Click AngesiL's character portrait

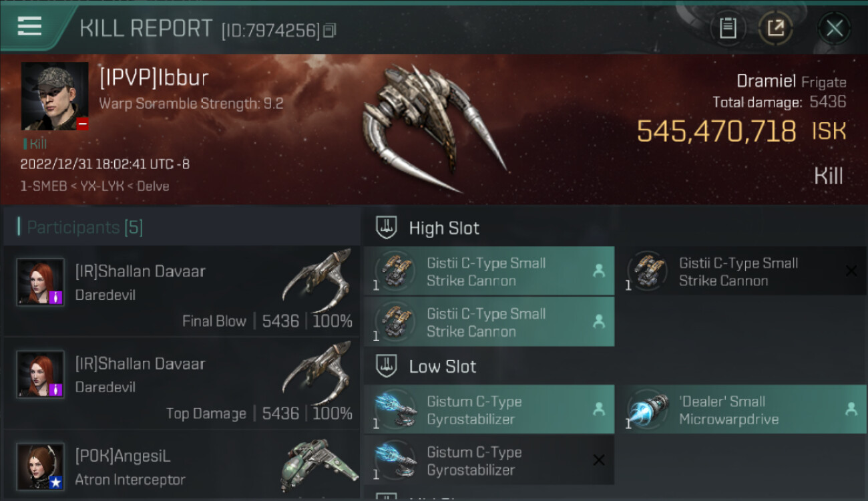tap(41, 467)
